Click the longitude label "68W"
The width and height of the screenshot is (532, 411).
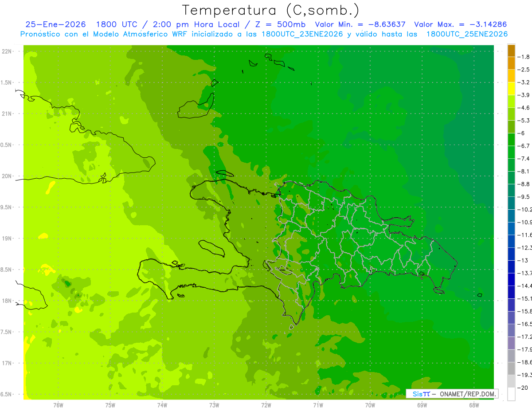tap(474, 405)
